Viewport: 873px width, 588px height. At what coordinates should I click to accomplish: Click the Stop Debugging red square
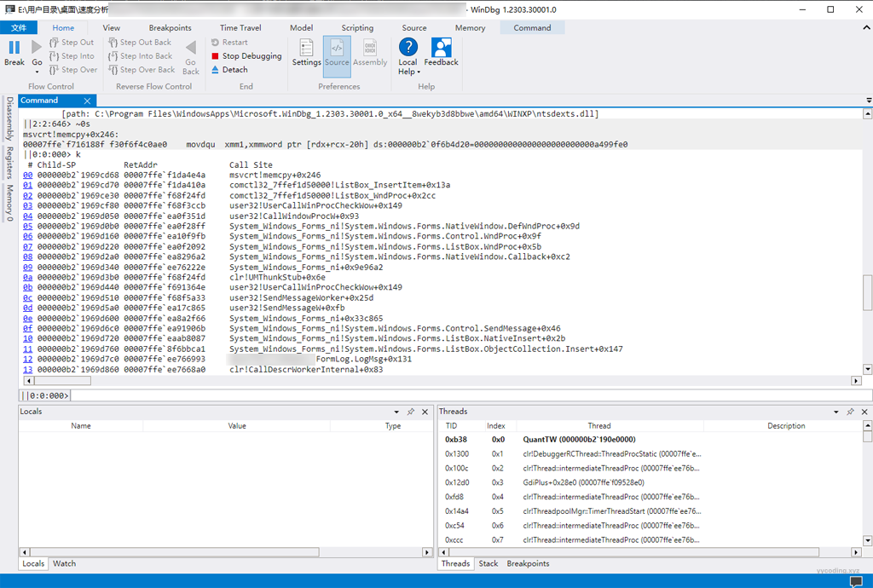215,56
